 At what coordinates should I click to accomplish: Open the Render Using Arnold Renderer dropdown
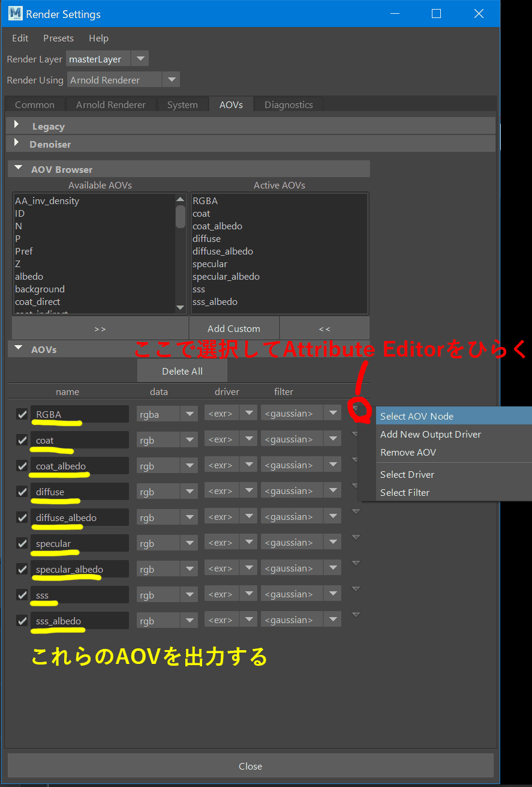click(x=123, y=80)
